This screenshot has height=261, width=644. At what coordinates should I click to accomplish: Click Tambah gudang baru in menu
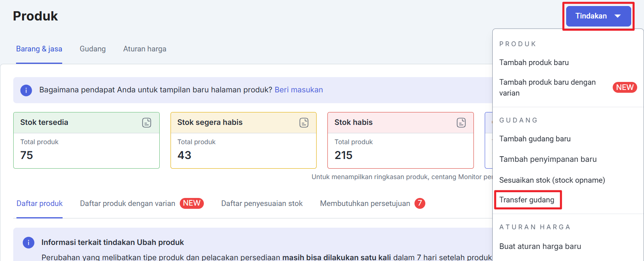coord(534,139)
